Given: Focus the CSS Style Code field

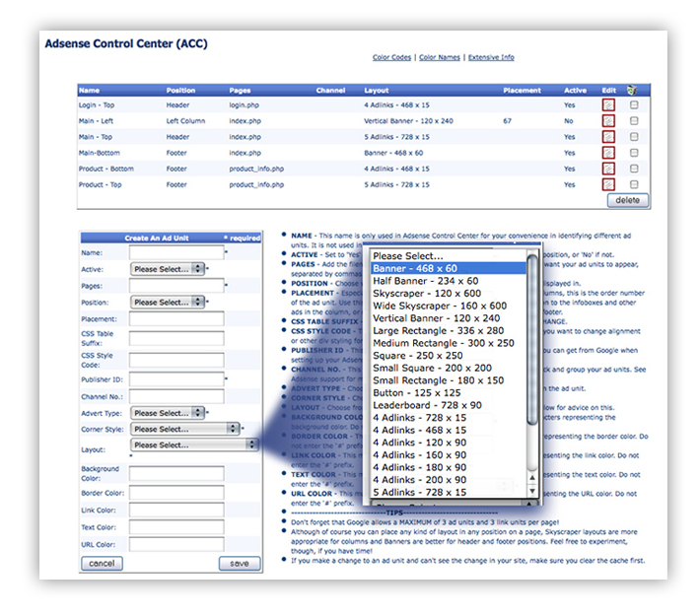Looking at the screenshot, I should coord(176,360).
